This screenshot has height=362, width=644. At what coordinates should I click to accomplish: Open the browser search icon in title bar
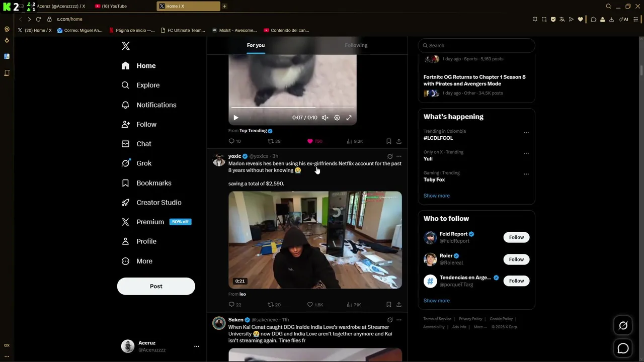(x=608, y=6)
